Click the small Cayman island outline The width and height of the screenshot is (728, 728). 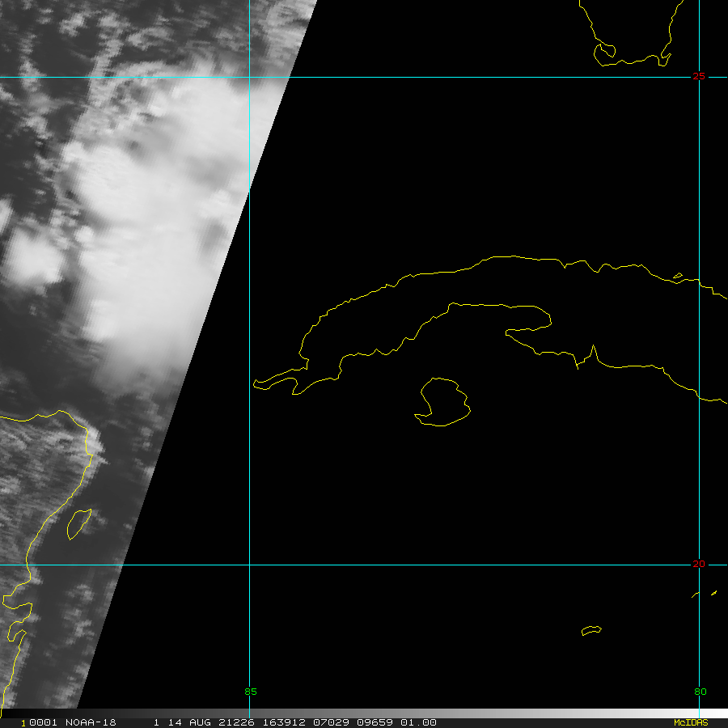click(591, 630)
